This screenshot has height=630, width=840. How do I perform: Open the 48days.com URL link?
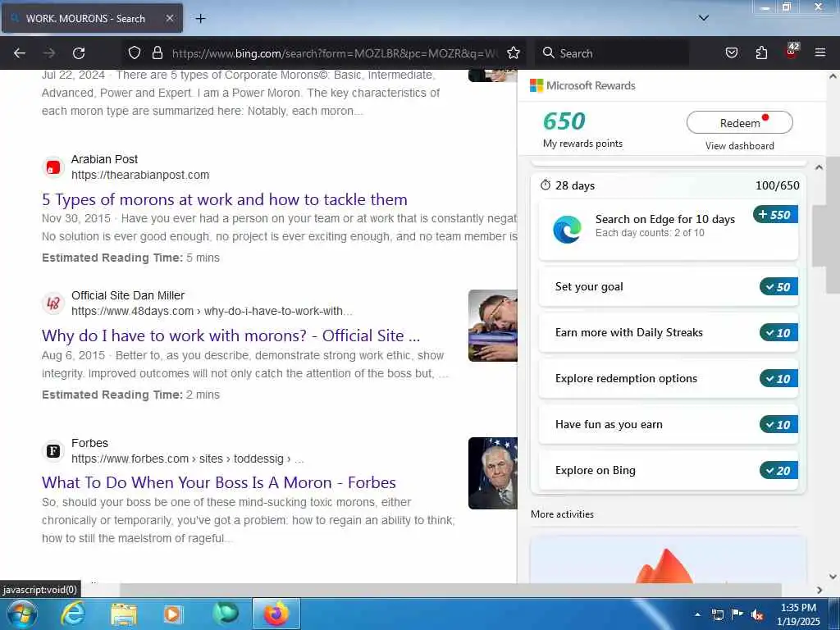coord(212,311)
